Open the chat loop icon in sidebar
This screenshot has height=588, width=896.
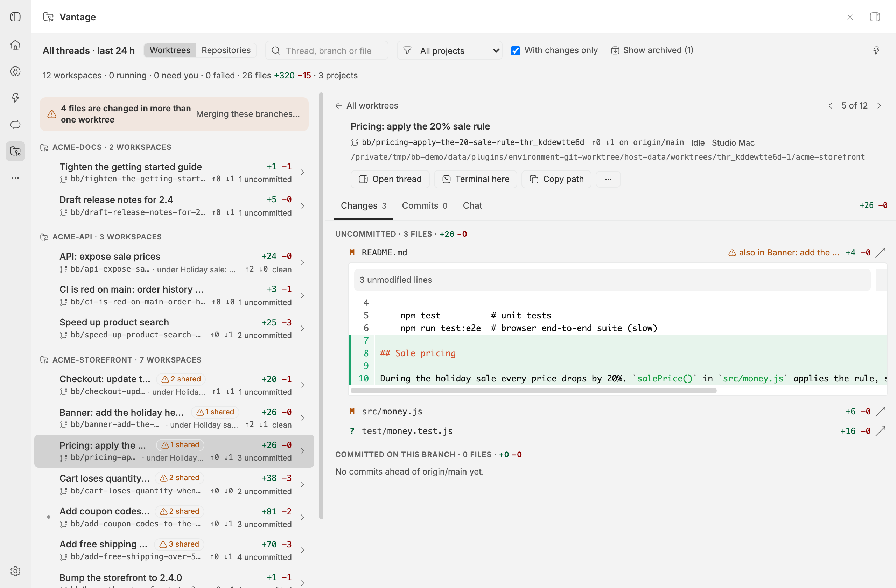point(15,125)
